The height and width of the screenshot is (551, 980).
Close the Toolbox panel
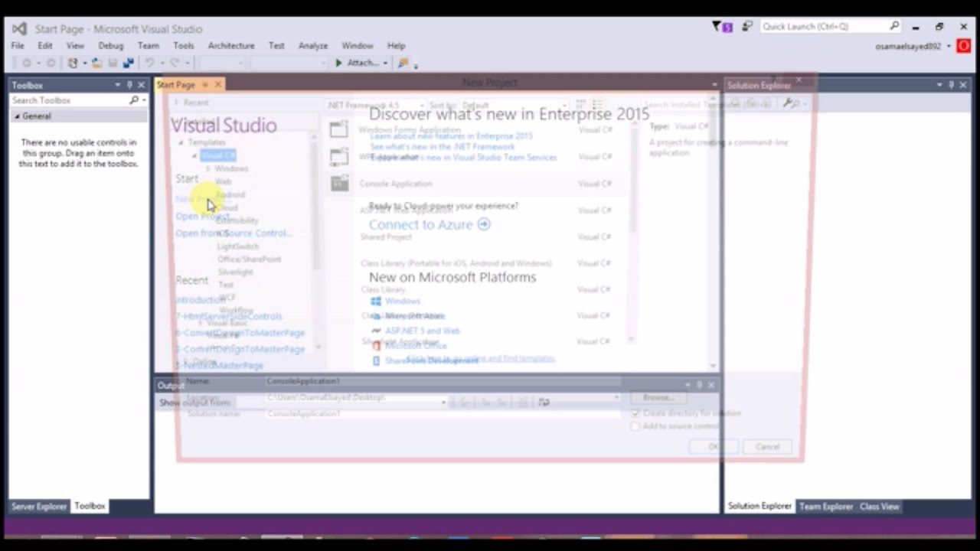click(141, 85)
